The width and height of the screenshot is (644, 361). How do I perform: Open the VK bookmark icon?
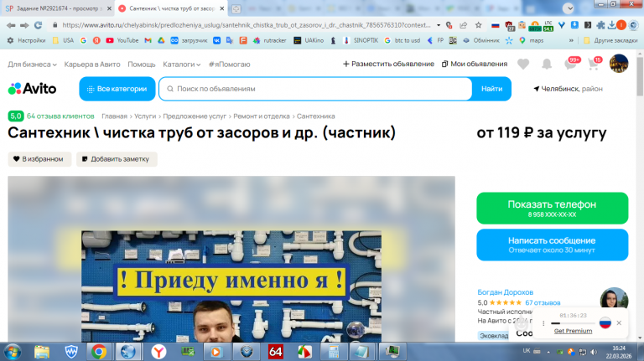pyautogui.click(x=216, y=40)
